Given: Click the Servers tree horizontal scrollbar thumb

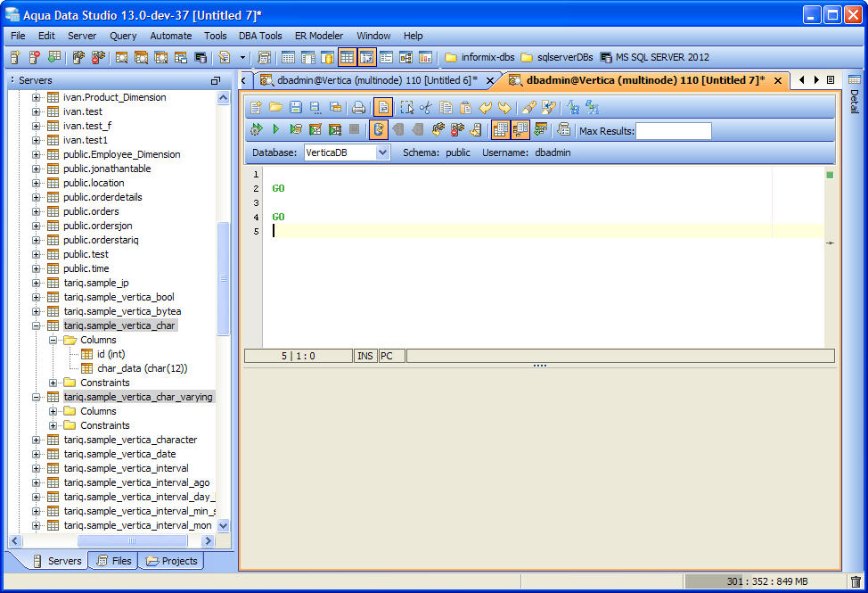Looking at the screenshot, I should pyautogui.click(x=132, y=541).
